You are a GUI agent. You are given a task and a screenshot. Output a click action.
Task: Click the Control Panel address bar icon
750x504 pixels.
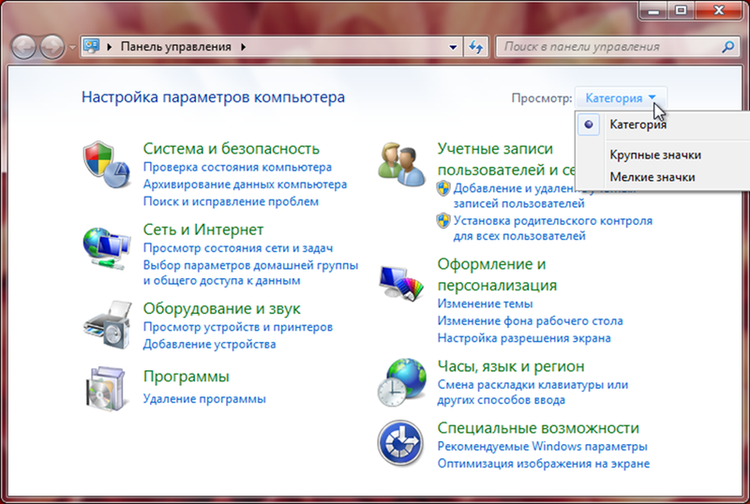point(91,46)
